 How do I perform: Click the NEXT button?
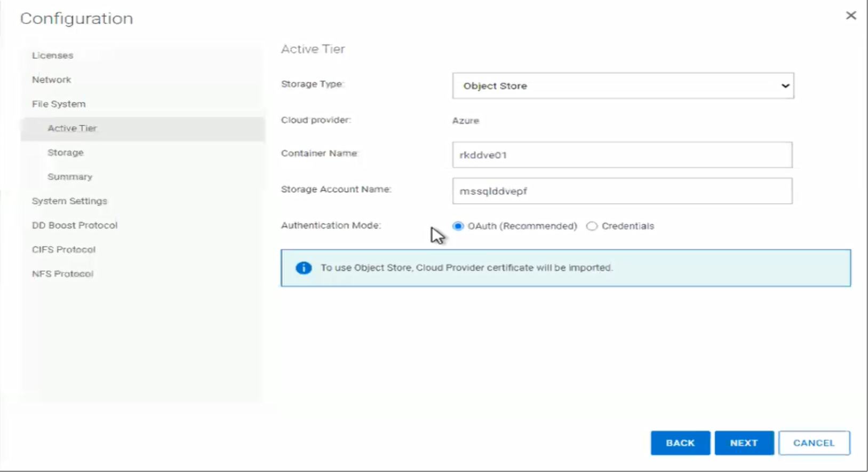[744, 443]
